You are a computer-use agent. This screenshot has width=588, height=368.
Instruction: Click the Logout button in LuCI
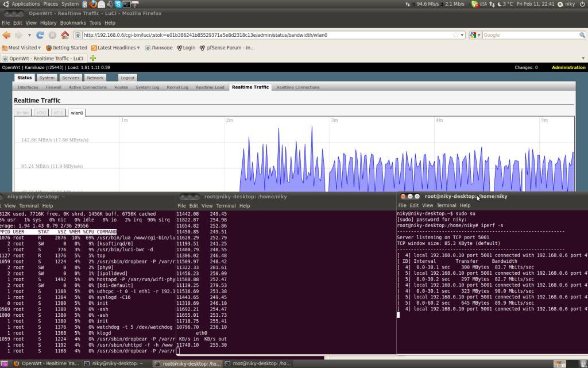click(x=127, y=78)
